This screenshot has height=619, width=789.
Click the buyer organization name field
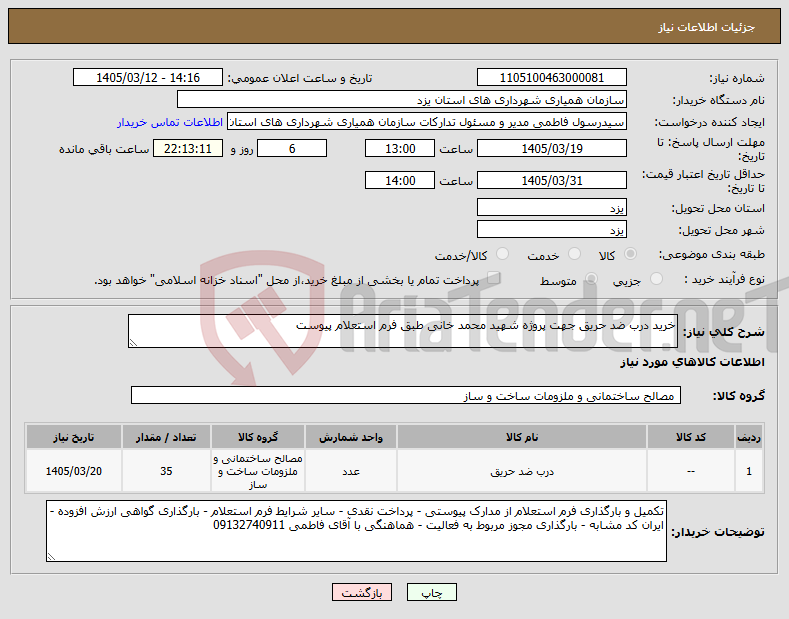(x=402, y=100)
